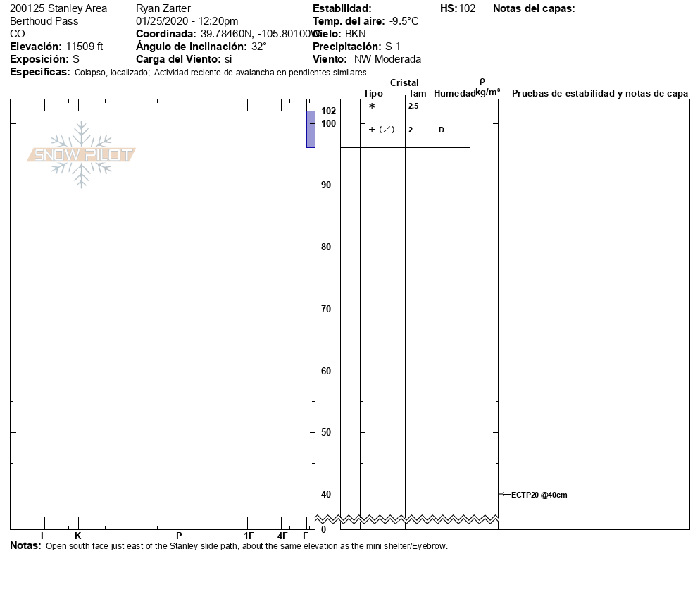Select the density ρ kg/m³ column header
700x592 pixels.
pyautogui.click(x=485, y=87)
